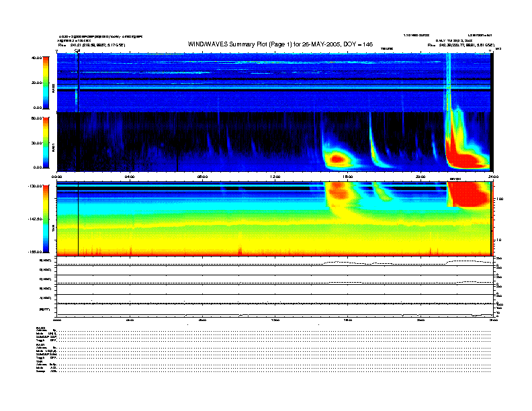Click the Cal marker above RAD2 panel
The height and width of the screenshot is (411, 532).
point(77,51)
